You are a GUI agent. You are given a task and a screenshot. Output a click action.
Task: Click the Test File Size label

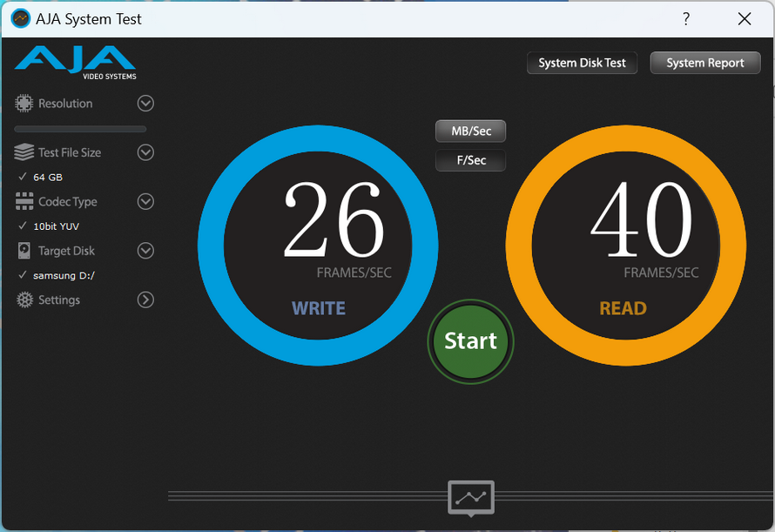pyautogui.click(x=70, y=152)
